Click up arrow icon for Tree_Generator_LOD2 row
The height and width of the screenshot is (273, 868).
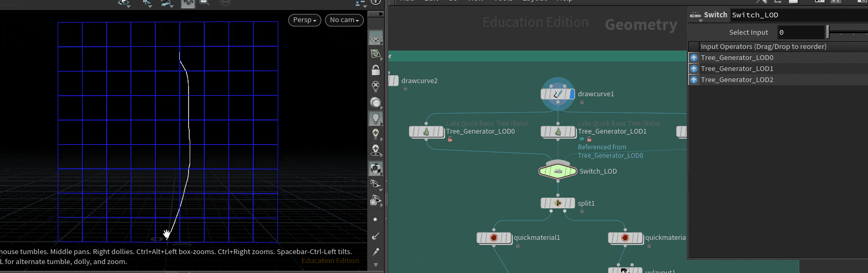[694, 80]
